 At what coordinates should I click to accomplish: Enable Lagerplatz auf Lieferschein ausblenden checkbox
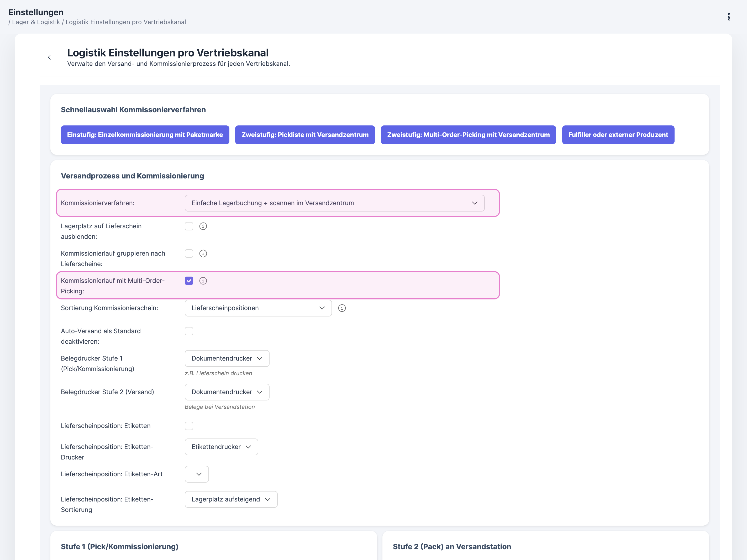pyautogui.click(x=189, y=226)
